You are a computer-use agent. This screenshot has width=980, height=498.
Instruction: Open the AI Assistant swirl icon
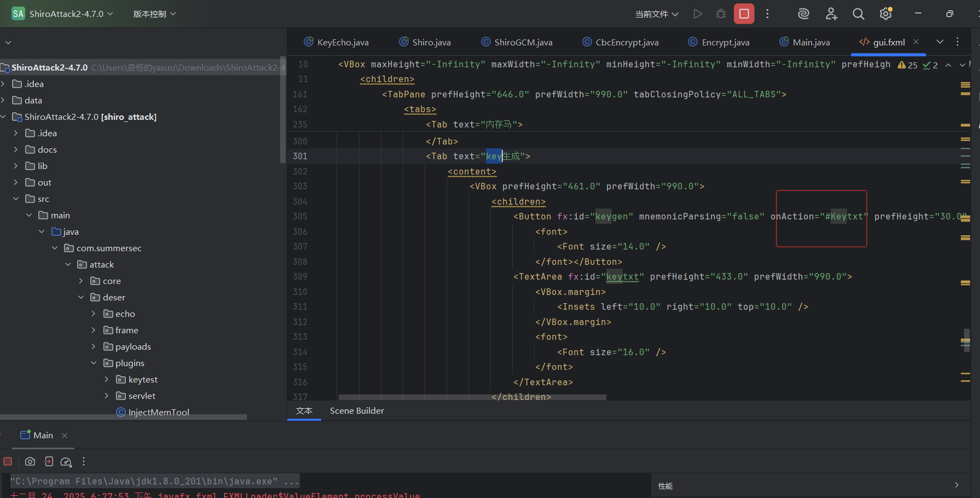(x=803, y=14)
